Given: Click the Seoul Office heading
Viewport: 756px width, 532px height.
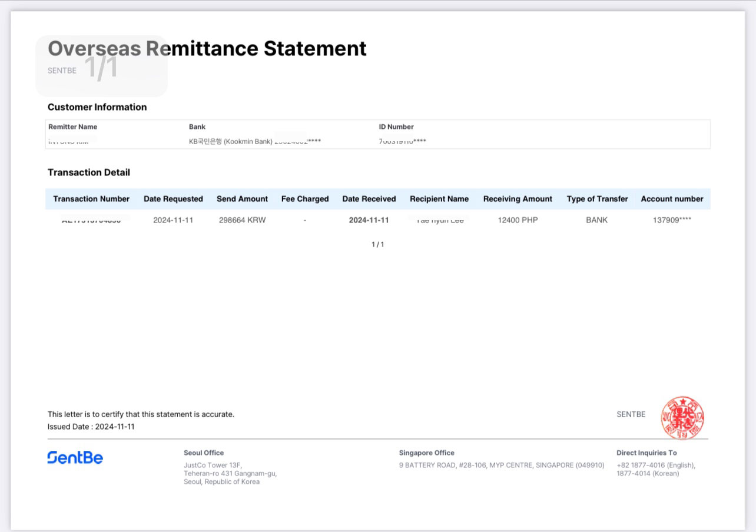Looking at the screenshot, I should (x=204, y=453).
